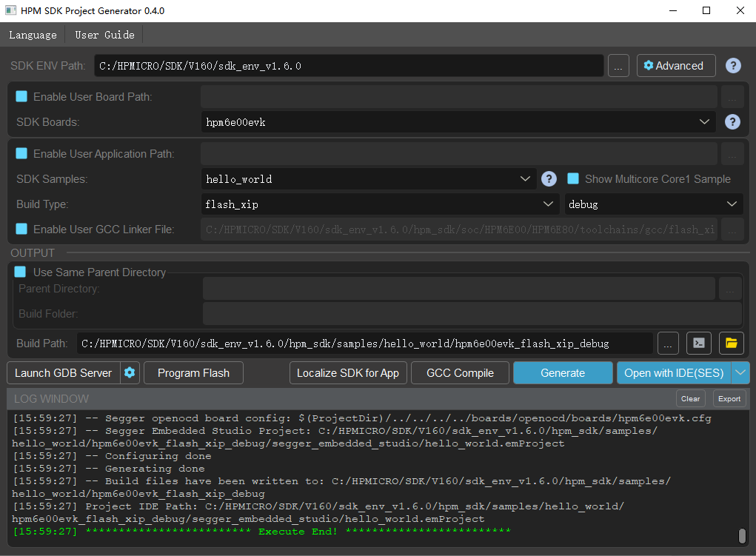The width and height of the screenshot is (756, 556).
Task: Click the HPM SDK Project Generator app icon
Action: 10,10
